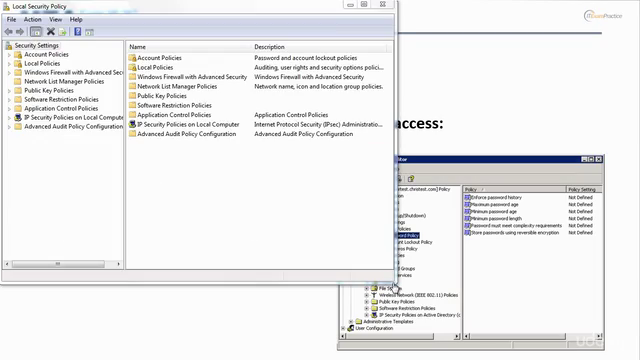
Task: Click 'Not Defined' setting for Enforce password history
Action: pos(580,198)
